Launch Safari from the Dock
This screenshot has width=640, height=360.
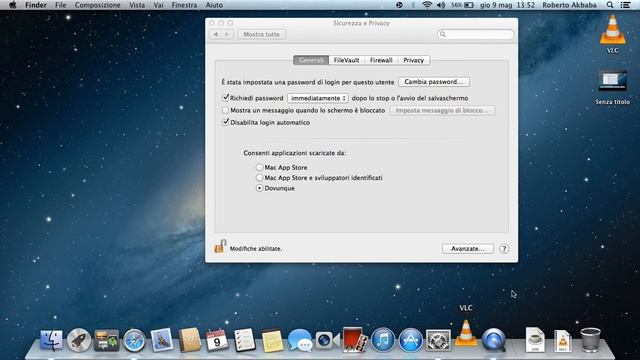pyautogui.click(x=134, y=340)
